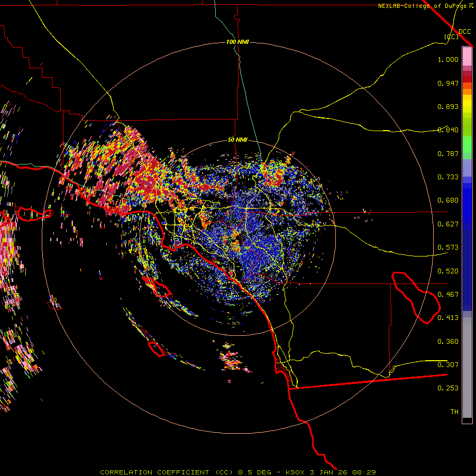This screenshot has height=476, width=476.
Task: Click the 0.360 color scale value
Action: [448, 342]
